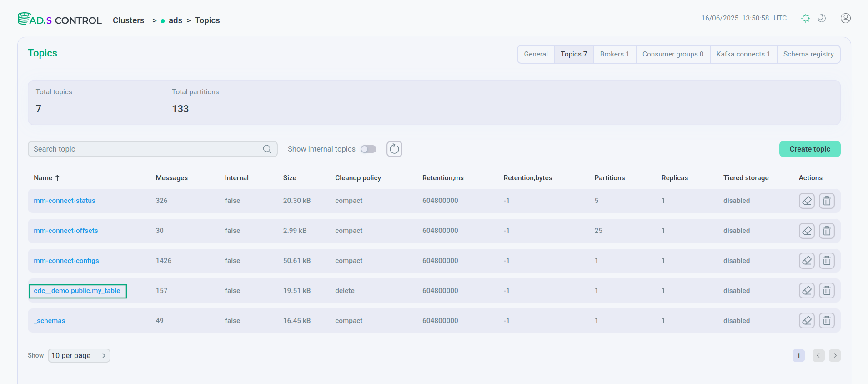The image size is (868, 384).
Task: Open the _schemas topic link
Action: click(50, 321)
